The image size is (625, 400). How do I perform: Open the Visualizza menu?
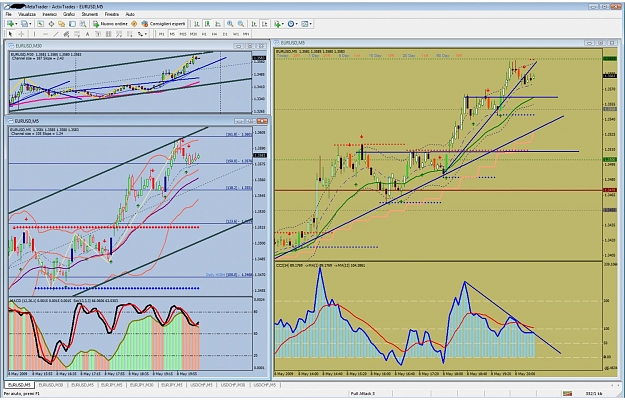point(27,14)
